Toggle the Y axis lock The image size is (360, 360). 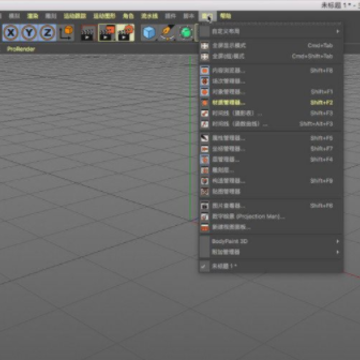[x=29, y=33]
